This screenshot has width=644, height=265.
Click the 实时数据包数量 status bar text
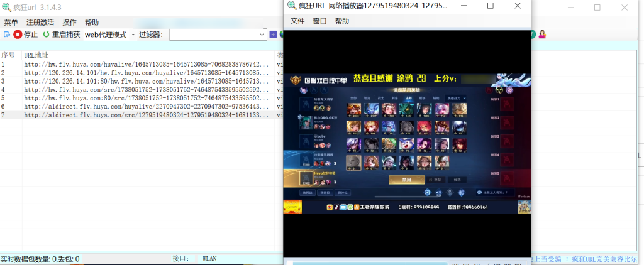click(x=40, y=259)
